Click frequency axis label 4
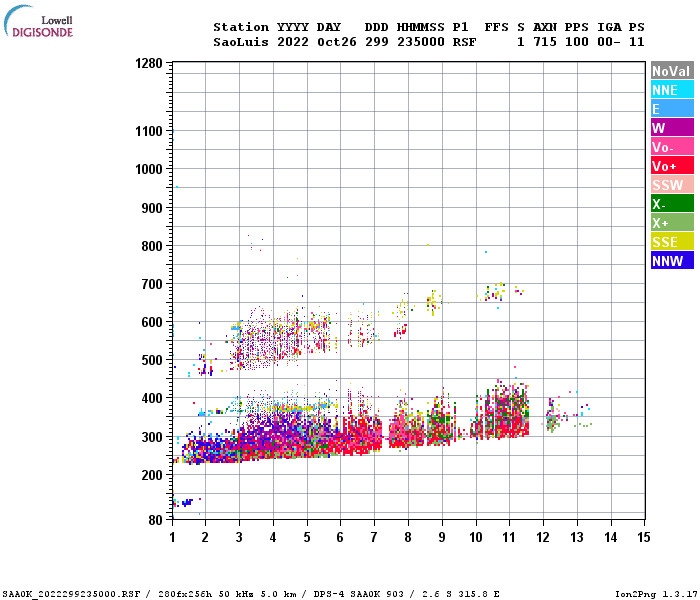 [273, 537]
